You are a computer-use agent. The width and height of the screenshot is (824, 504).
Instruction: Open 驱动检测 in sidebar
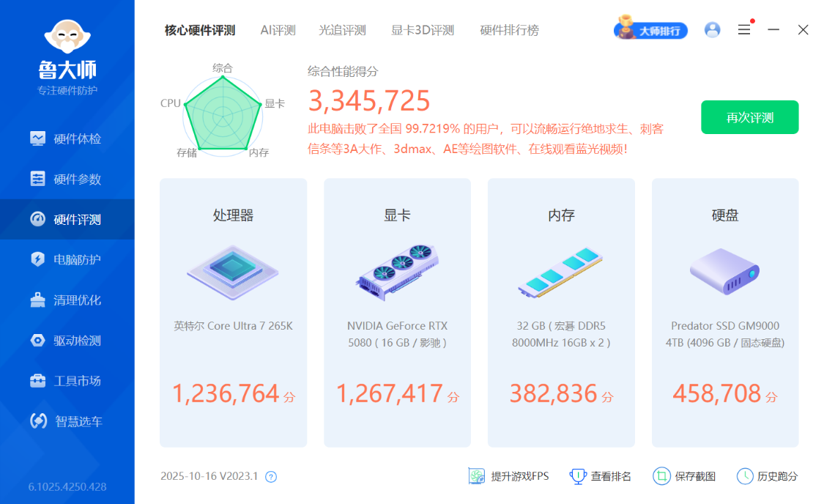(67, 341)
